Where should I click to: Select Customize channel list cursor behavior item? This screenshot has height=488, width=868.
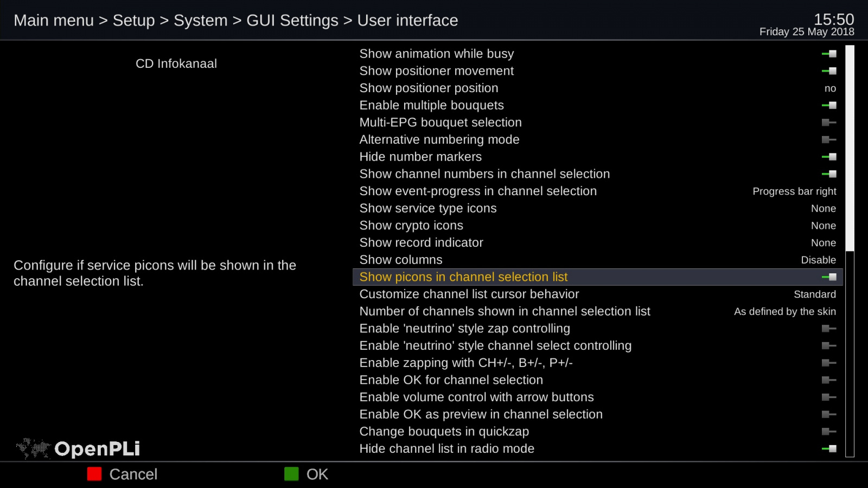click(469, 294)
